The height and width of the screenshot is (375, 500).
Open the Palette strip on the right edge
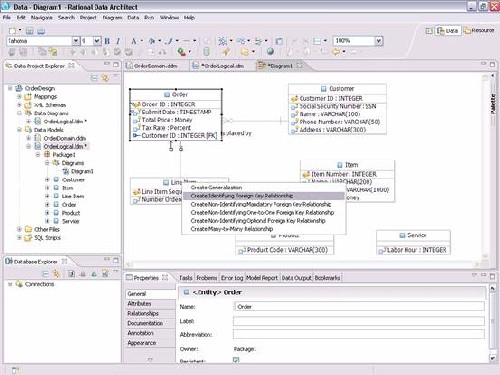493,104
